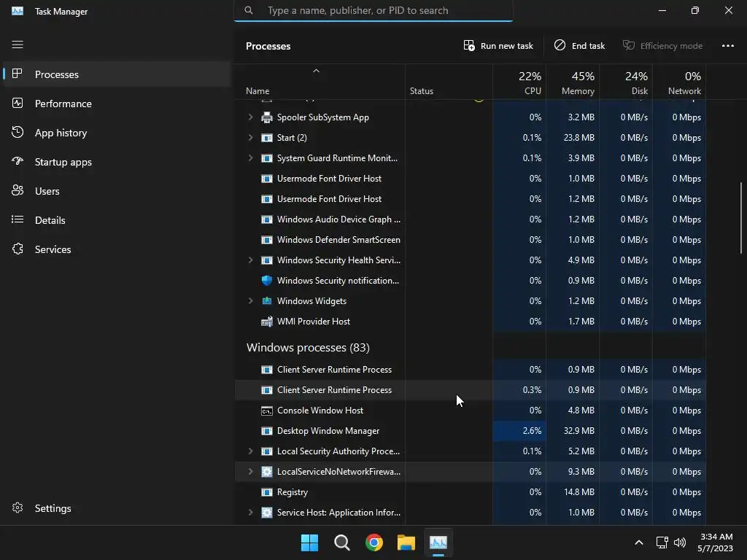Viewport: 747px width, 560px height.
Task: Click the process list vertical scrollbar
Action: pos(741,218)
